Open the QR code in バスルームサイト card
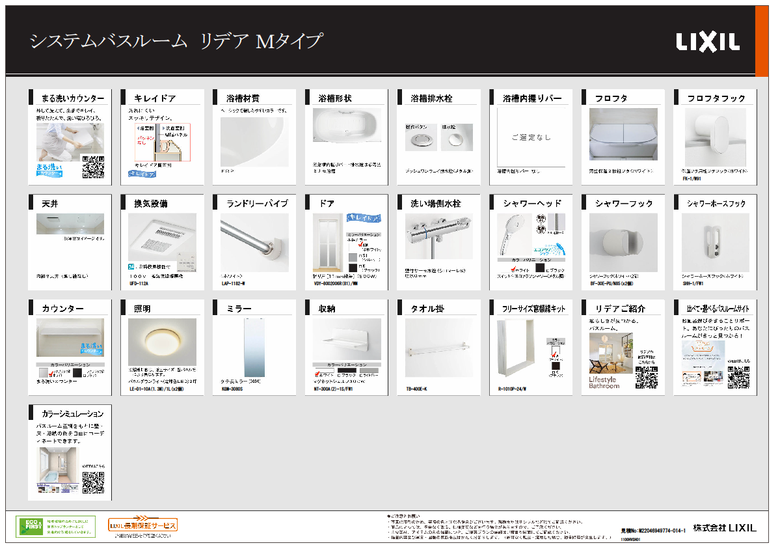 [738, 377]
